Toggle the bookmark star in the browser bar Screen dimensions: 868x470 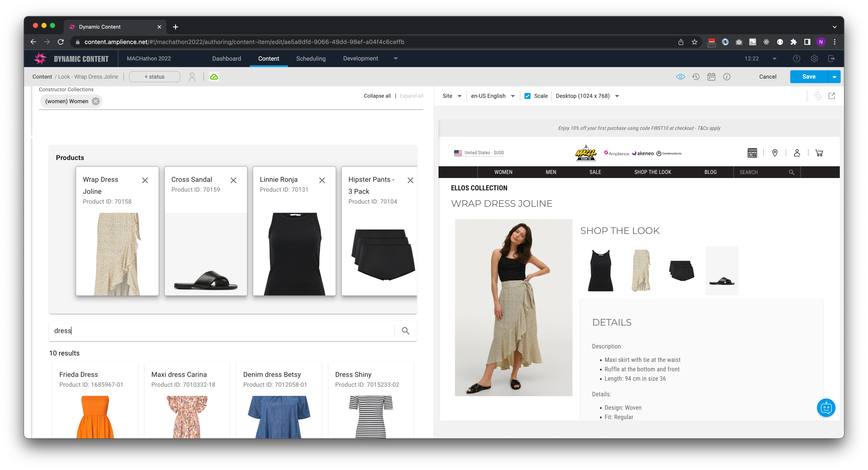pyautogui.click(x=694, y=42)
